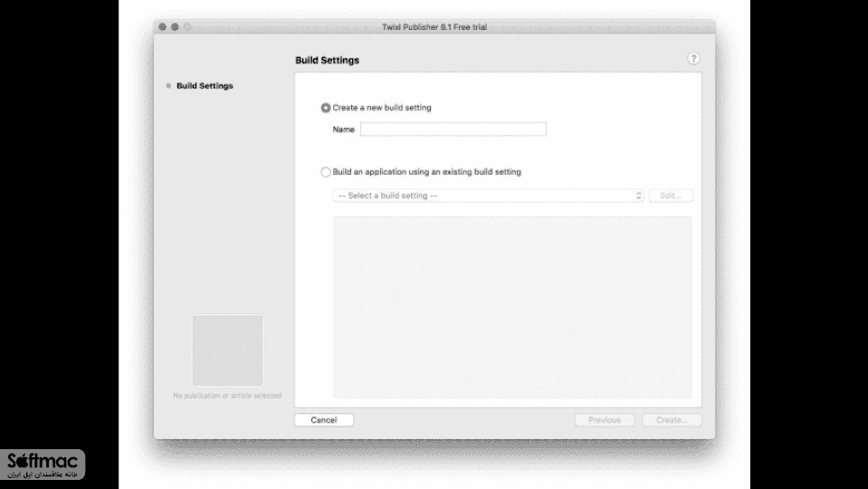Viewport: 868px width, 489px height.
Task: Select Build an application using existing setting
Action: pos(326,172)
